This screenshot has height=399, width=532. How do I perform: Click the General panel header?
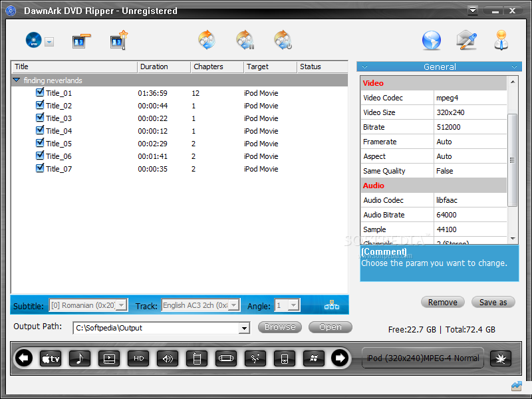click(440, 67)
